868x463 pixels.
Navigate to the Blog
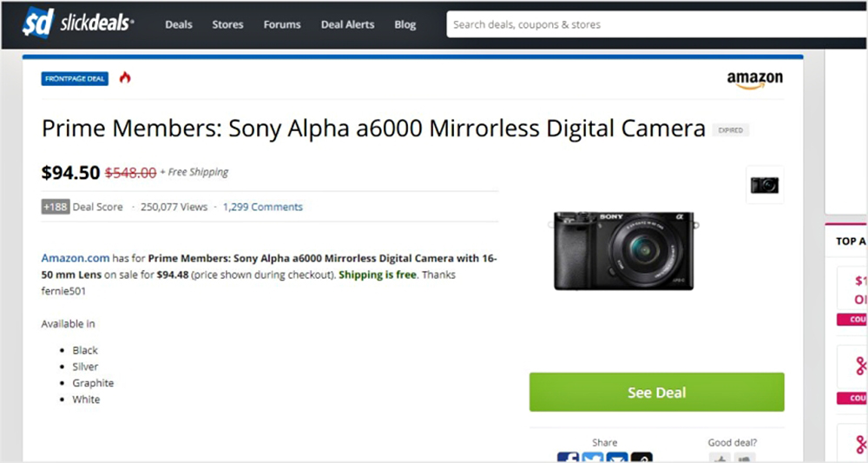[405, 24]
